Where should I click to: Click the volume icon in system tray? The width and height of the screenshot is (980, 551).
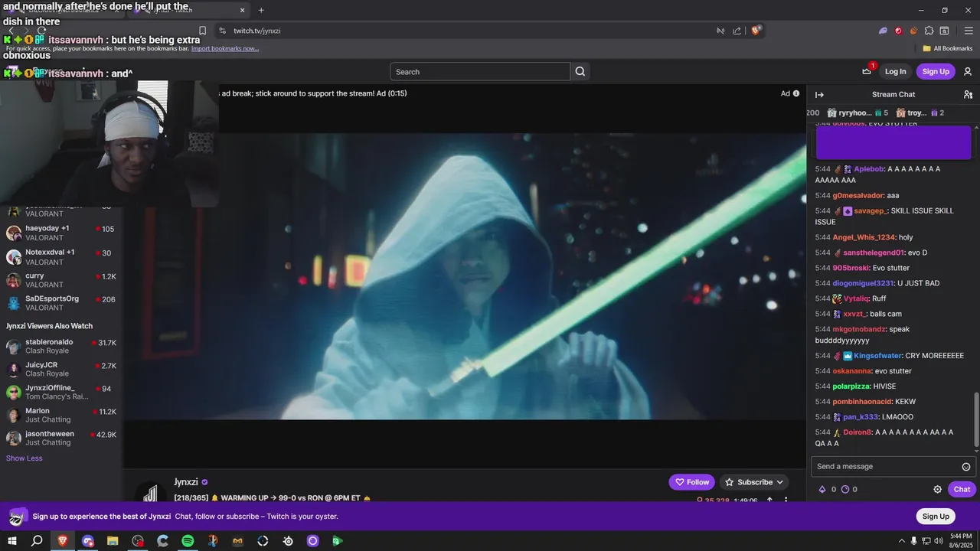pos(939,540)
